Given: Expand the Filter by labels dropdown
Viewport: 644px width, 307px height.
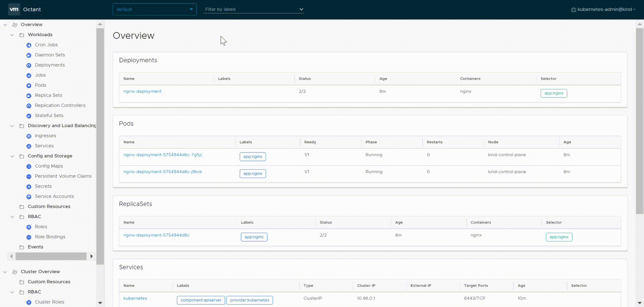Looking at the screenshot, I should tap(254, 9).
